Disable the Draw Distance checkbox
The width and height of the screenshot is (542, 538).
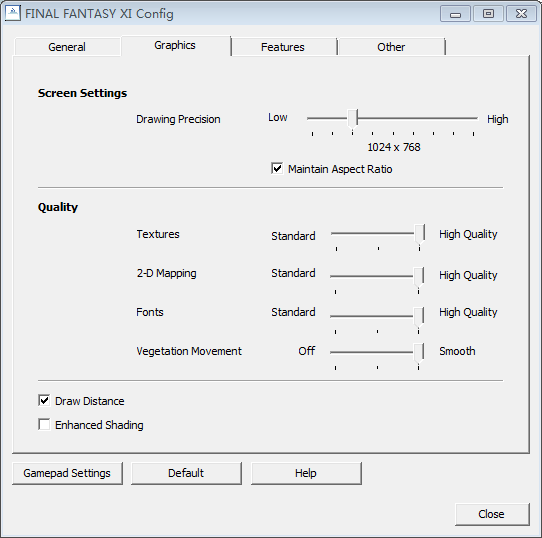(44, 400)
